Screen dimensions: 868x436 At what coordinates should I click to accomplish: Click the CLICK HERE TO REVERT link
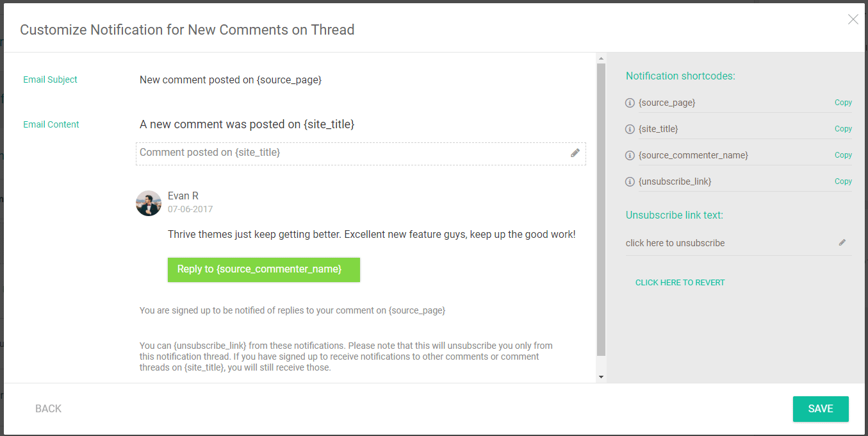(x=680, y=283)
